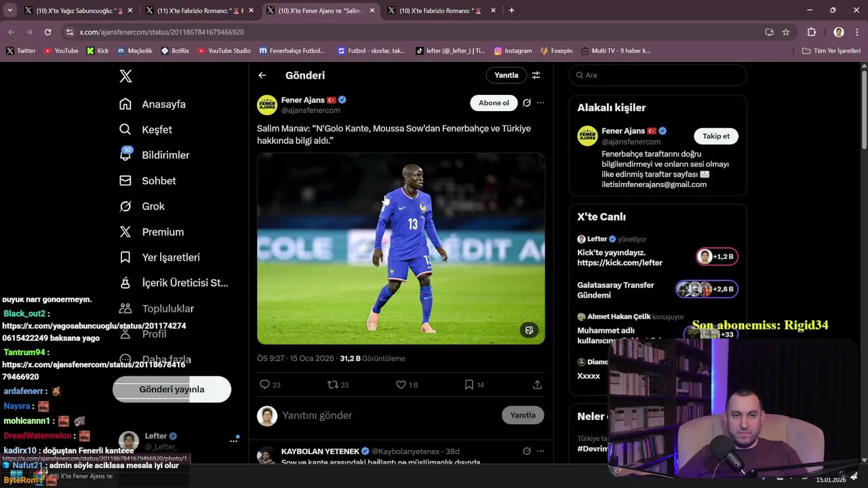Screen dimensions: 868x488
Task: Reload the page
Action: click(x=47, y=32)
